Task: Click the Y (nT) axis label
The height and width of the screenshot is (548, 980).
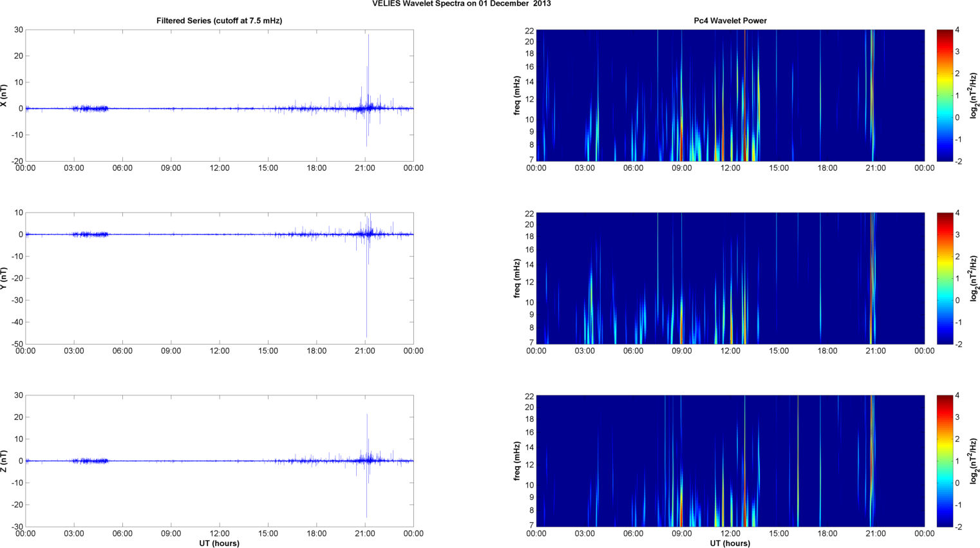Action: 5,278
